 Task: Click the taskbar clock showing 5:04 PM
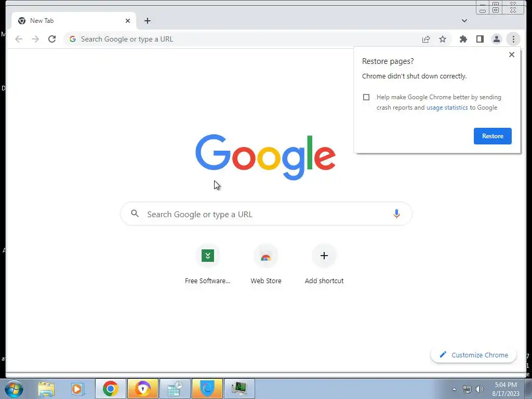click(x=506, y=389)
